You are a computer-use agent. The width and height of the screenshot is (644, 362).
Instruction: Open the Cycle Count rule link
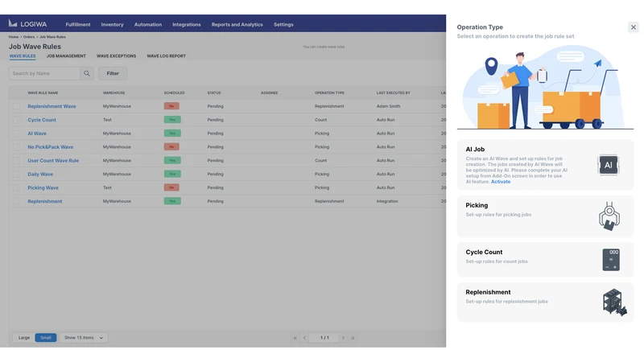point(42,120)
